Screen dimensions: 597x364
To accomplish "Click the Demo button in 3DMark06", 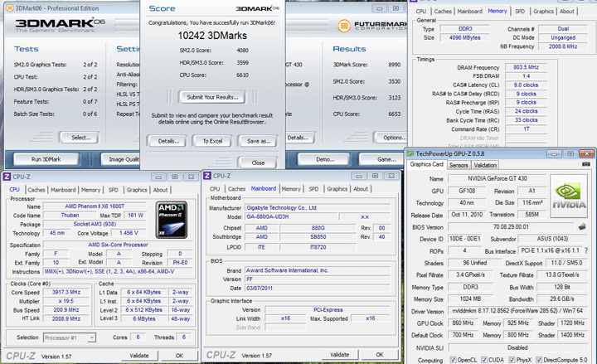I will click(x=325, y=159).
